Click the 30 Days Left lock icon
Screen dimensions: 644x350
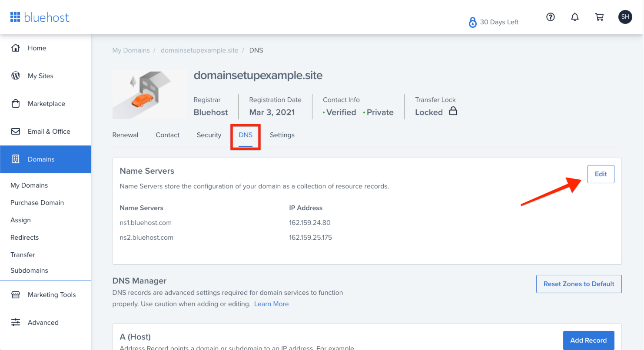coord(473,22)
